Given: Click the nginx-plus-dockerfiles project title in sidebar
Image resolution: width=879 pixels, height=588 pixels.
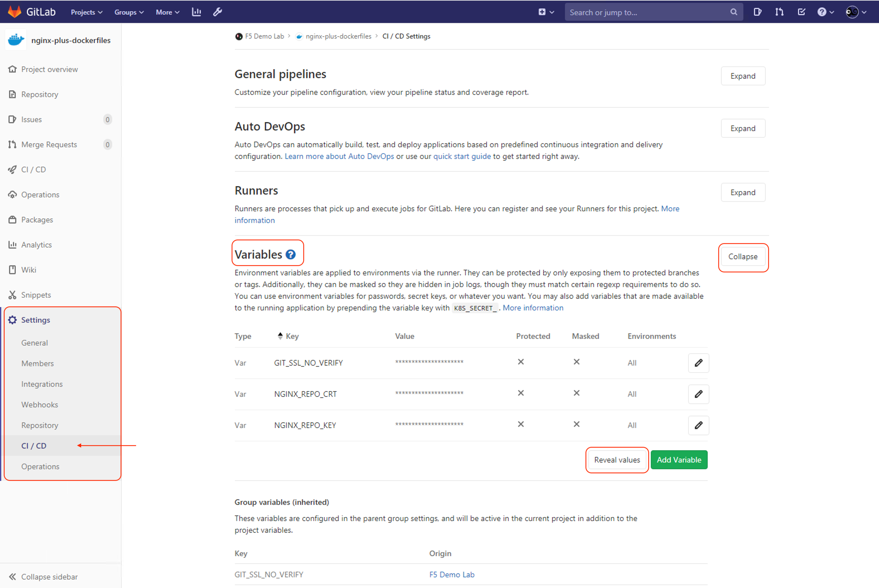Looking at the screenshot, I should click(71, 40).
